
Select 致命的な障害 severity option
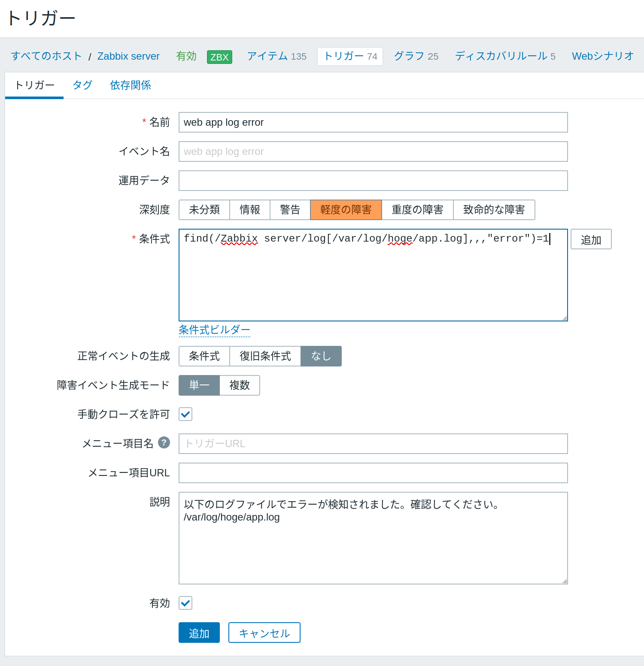(494, 210)
